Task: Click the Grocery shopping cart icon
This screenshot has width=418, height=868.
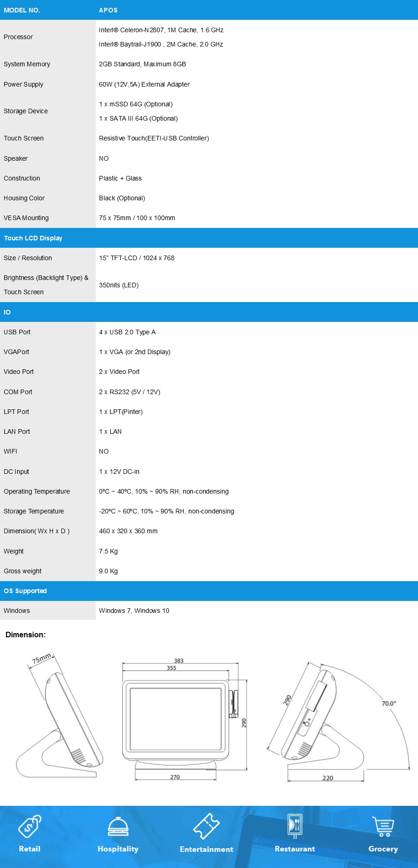Action: pos(383,827)
